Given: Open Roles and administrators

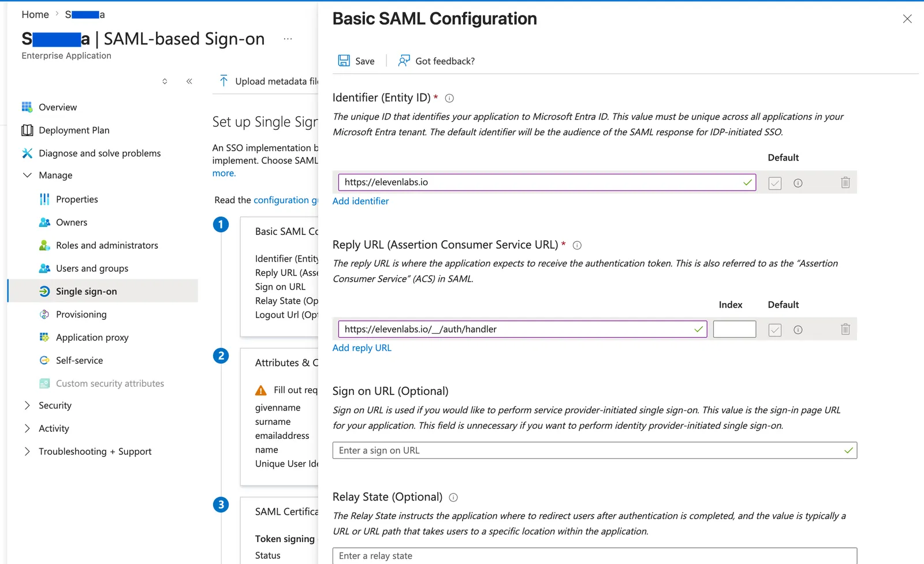Looking at the screenshot, I should click(x=107, y=245).
